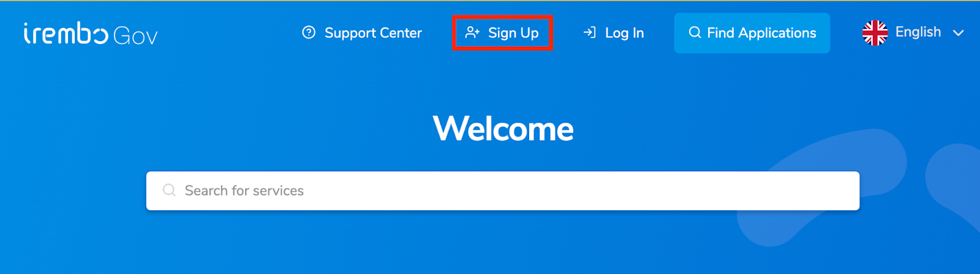Click the UK flag icon
Image resolution: width=980 pixels, height=274 pixels.
pos(875,32)
